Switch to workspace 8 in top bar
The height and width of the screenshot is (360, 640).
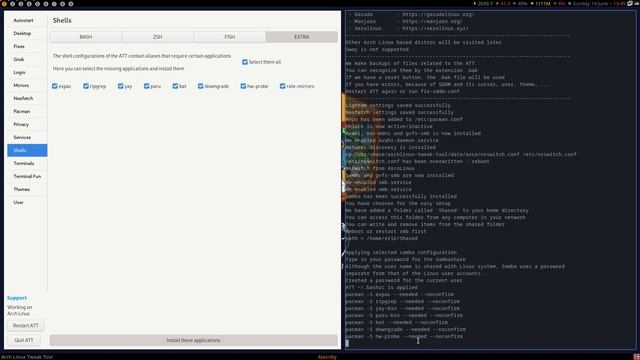click(62, 4)
